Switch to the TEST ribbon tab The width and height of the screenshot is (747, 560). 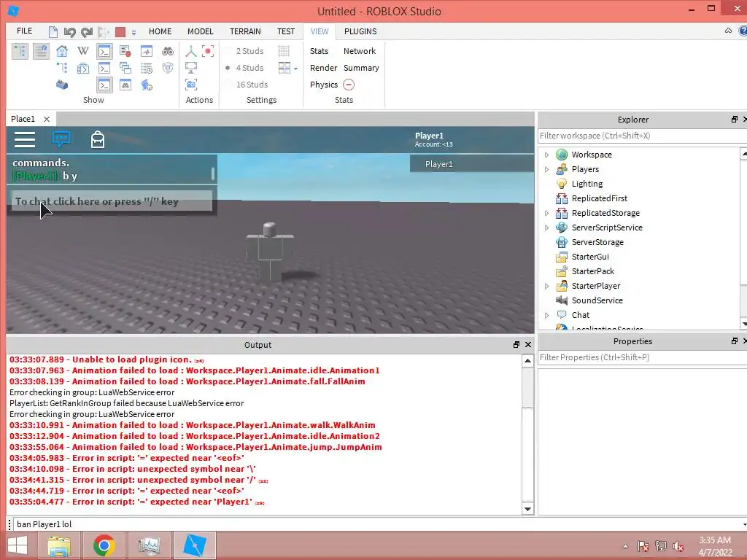click(x=286, y=31)
